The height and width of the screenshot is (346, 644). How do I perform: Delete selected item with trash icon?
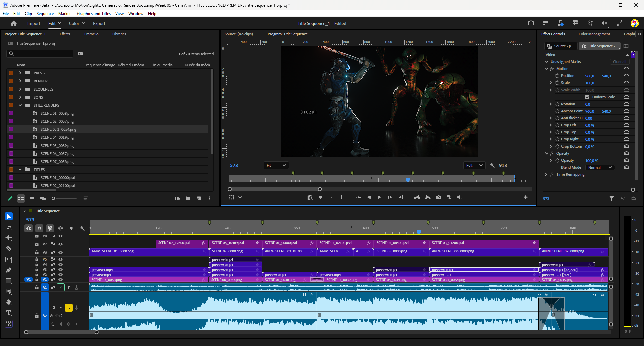click(210, 198)
